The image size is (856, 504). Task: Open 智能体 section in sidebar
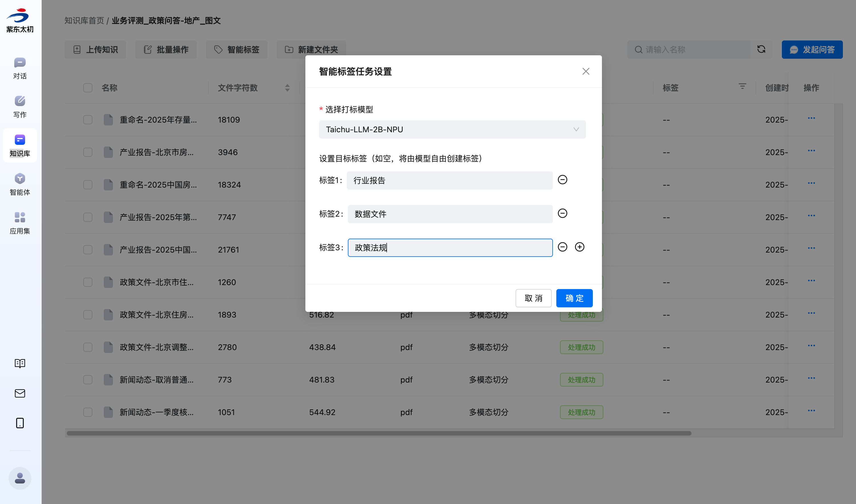20,184
